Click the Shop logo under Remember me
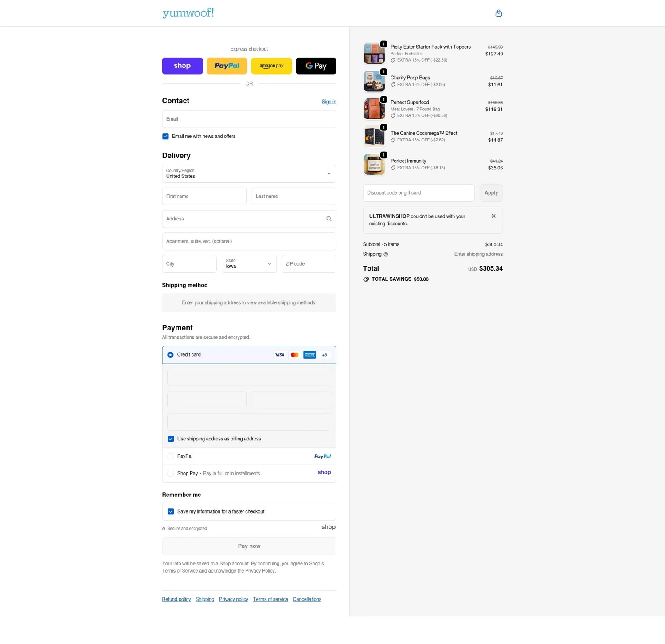 tap(329, 527)
